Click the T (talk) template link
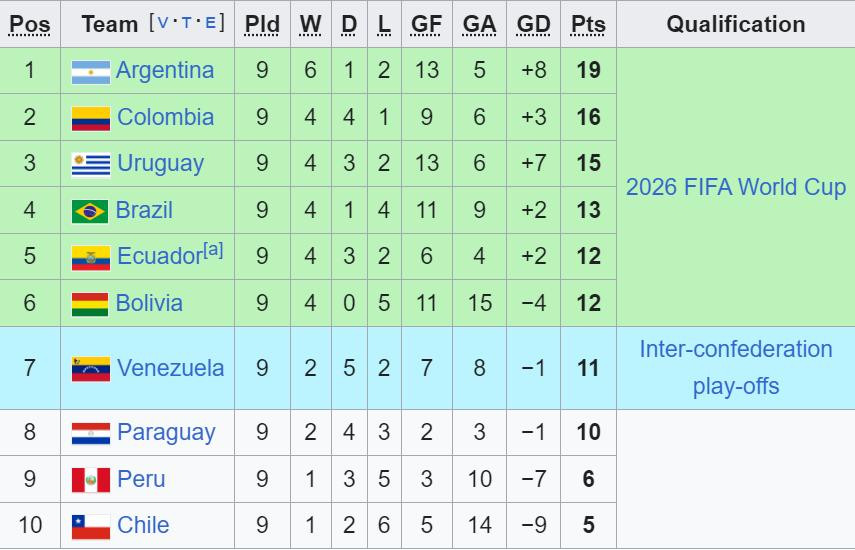The image size is (855, 550). click(187, 23)
